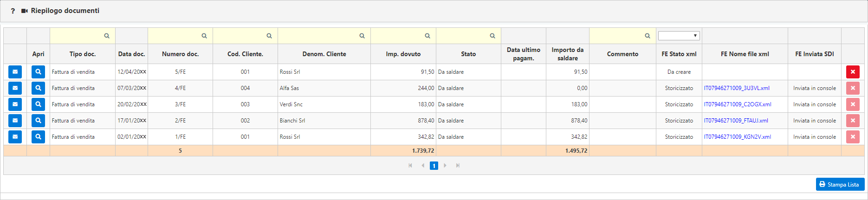This screenshot has height=200, width=868.
Task: Click the faded delete icon for 3/FE
Action: (853, 104)
